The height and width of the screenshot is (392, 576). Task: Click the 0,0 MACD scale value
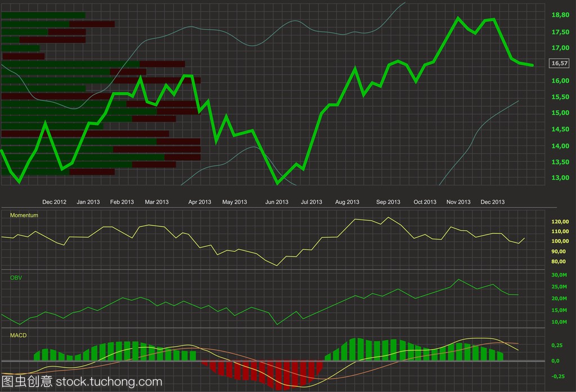tap(555, 361)
